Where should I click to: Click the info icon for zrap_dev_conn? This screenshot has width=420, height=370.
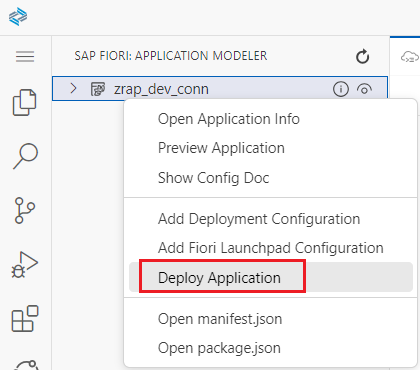point(341,89)
